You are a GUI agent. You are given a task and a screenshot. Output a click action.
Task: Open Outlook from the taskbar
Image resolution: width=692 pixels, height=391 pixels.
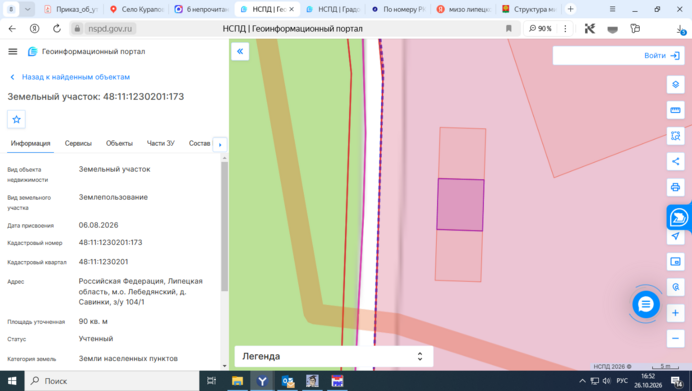[288, 381]
